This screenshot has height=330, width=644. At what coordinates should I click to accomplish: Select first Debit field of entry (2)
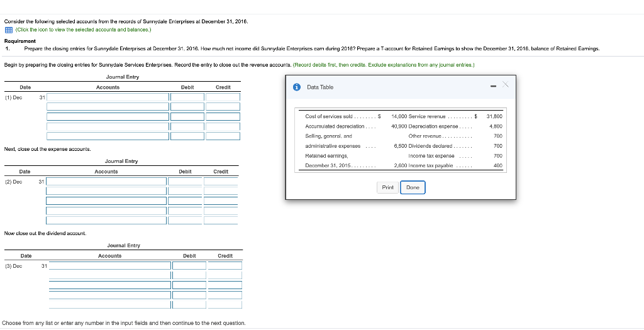pos(186,182)
